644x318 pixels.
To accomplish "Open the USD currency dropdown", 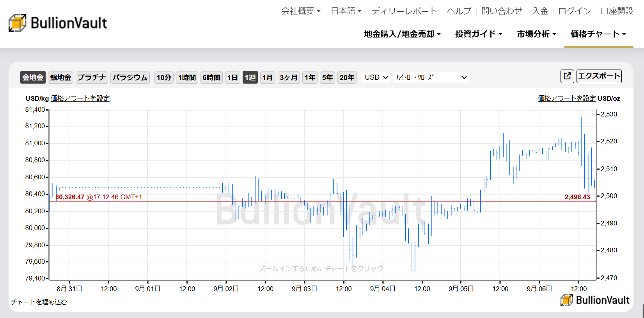I will pyautogui.click(x=376, y=77).
